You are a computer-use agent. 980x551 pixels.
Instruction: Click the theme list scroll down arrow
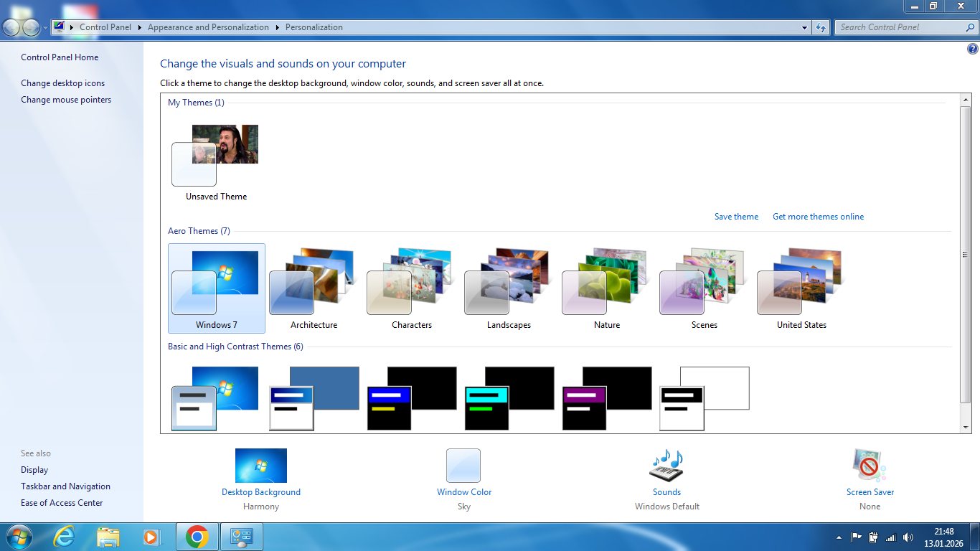[966, 428]
